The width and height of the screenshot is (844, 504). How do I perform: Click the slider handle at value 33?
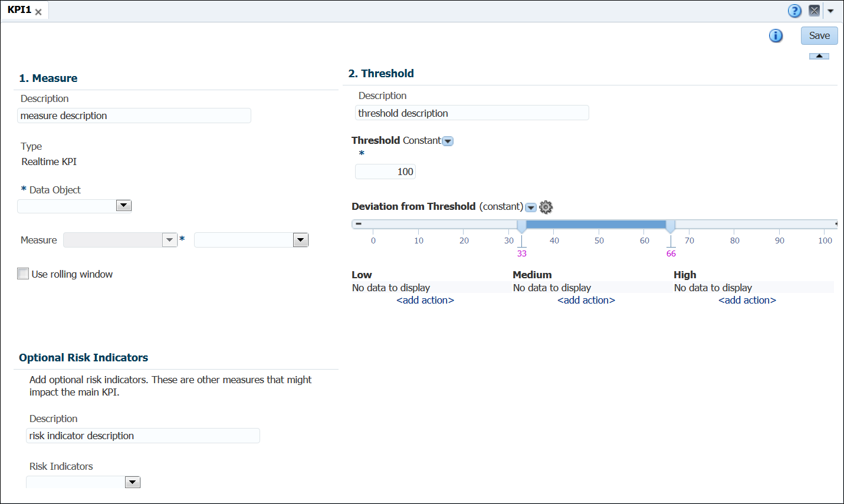[521, 225]
